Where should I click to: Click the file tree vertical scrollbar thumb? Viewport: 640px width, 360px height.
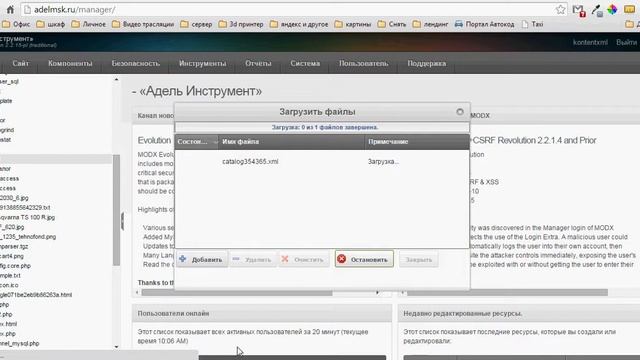(116, 210)
